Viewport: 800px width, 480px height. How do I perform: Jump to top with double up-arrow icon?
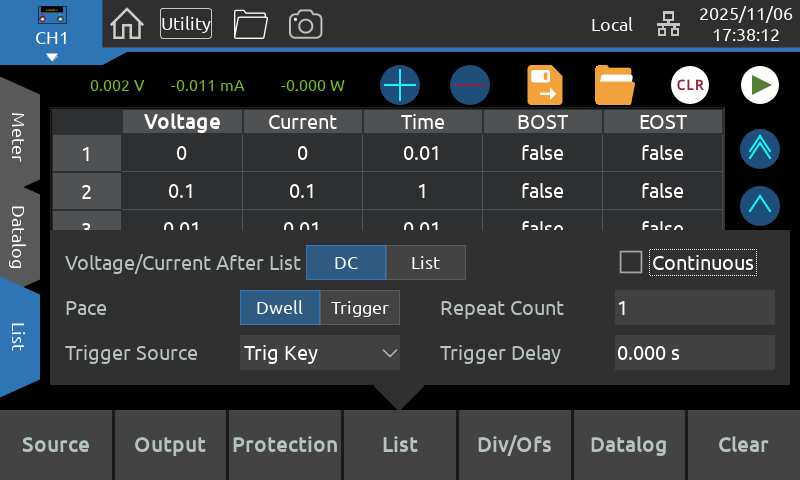click(759, 149)
